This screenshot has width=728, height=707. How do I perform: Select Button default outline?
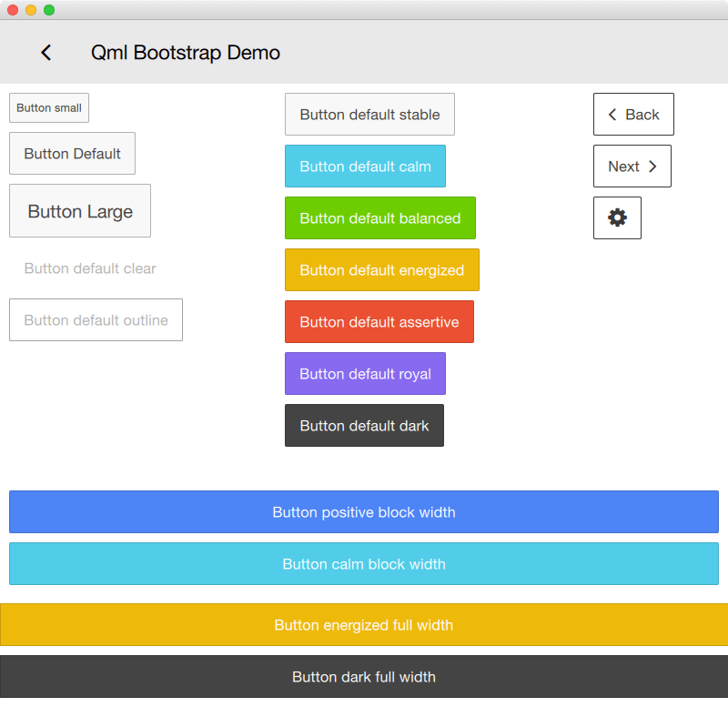(x=96, y=319)
